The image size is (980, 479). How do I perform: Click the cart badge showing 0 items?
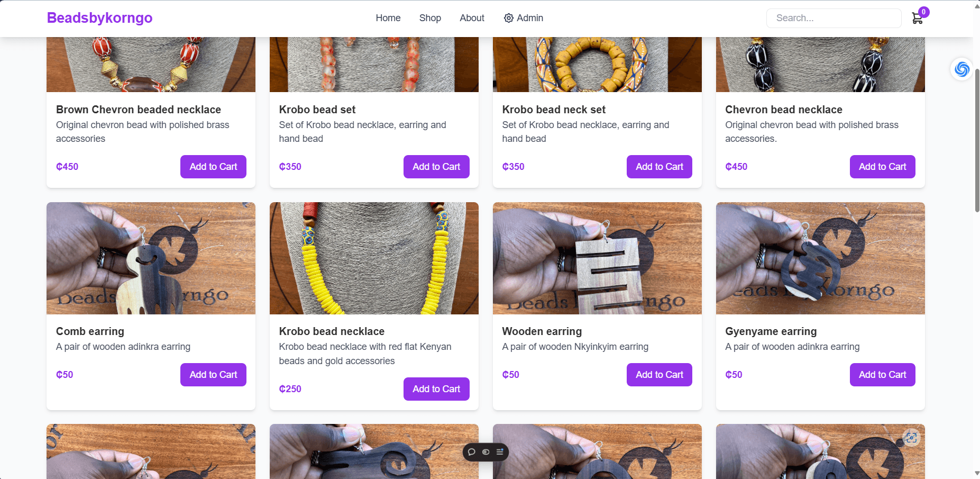923,11
